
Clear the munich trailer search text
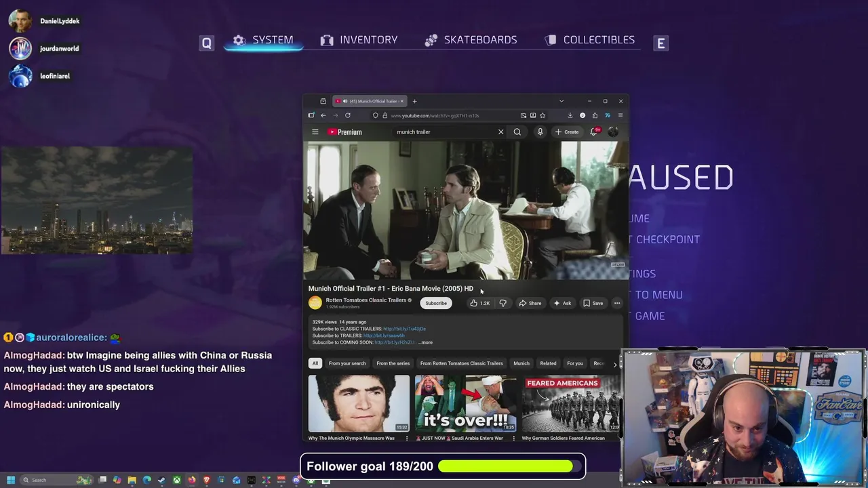[x=500, y=132]
